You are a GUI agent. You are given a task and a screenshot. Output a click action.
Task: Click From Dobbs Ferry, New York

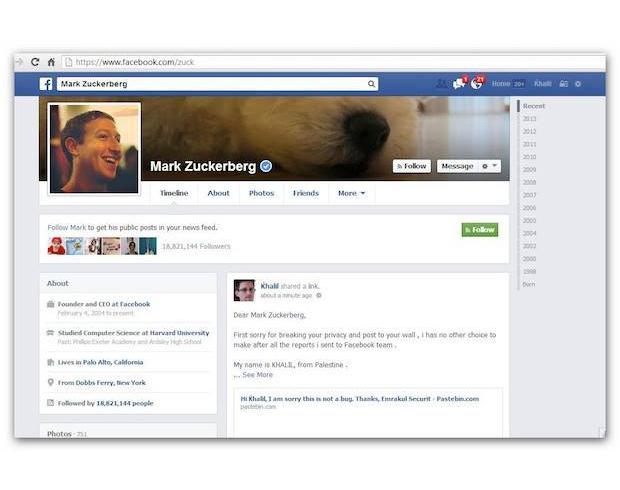click(x=102, y=382)
